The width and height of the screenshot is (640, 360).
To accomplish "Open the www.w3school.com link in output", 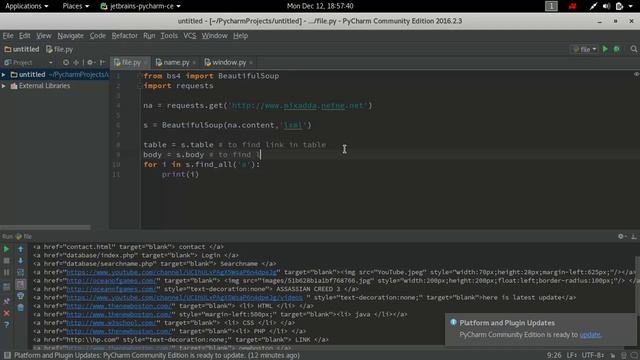I will coord(111,322).
